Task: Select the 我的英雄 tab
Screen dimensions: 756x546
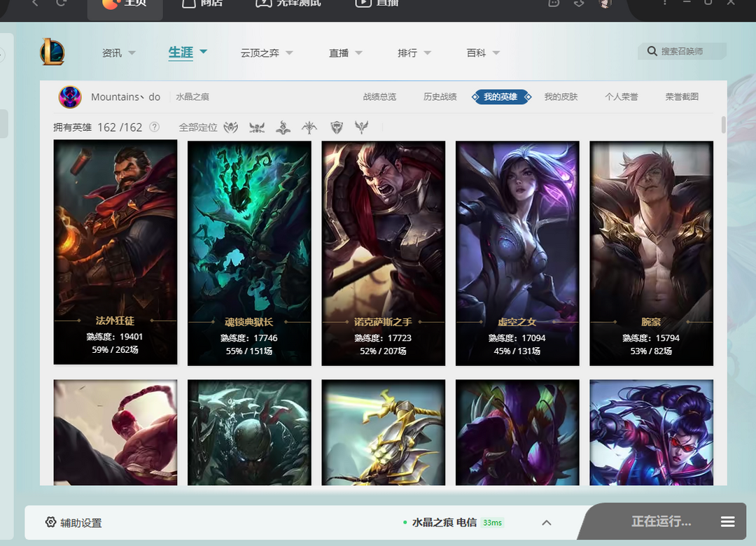Action: point(501,97)
